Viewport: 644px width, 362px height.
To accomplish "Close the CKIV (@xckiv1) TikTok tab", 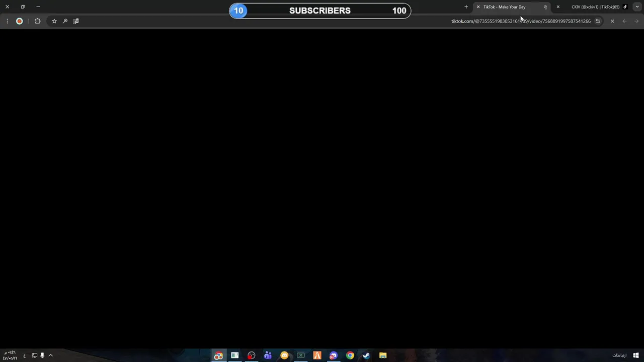I will (558, 7).
